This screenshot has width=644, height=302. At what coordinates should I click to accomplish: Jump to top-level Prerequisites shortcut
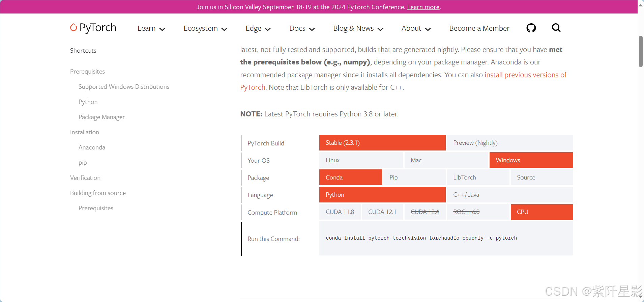tap(87, 72)
